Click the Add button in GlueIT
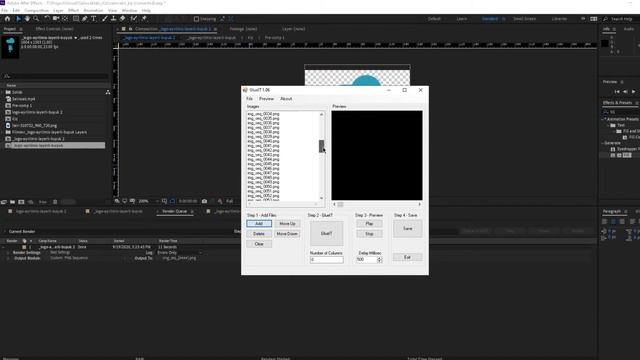This screenshot has height=360, width=640. (259, 224)
